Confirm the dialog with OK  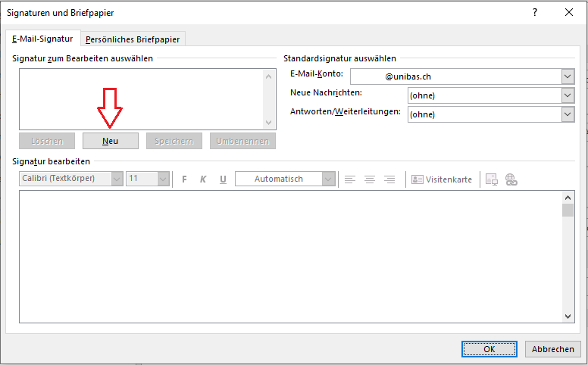pyautogui.click(x=489, y=349)
